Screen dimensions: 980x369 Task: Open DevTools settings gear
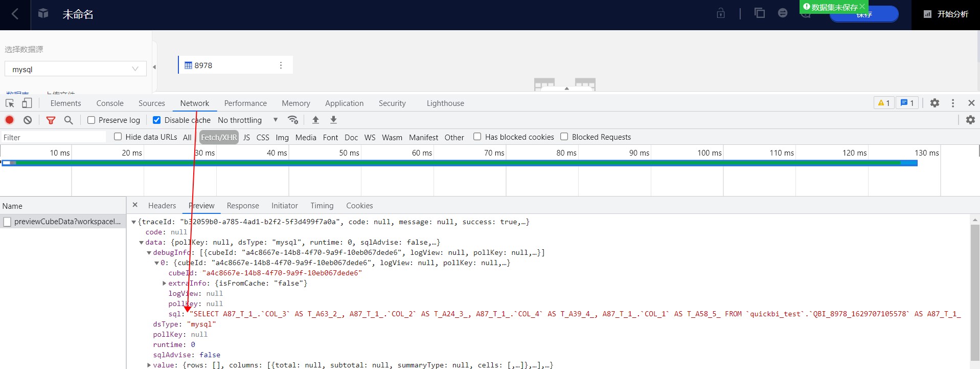click(935, 103)
